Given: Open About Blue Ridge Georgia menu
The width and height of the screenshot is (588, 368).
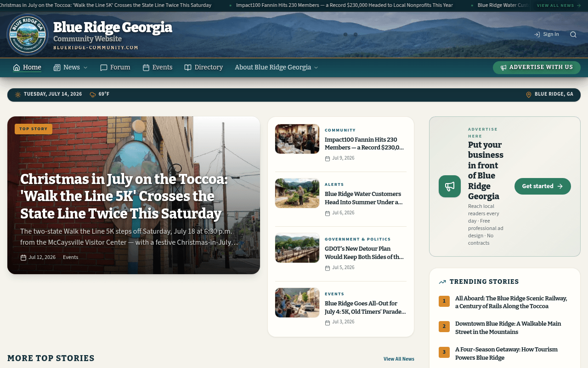Looking at the screenshot, I should coord(277,67).
